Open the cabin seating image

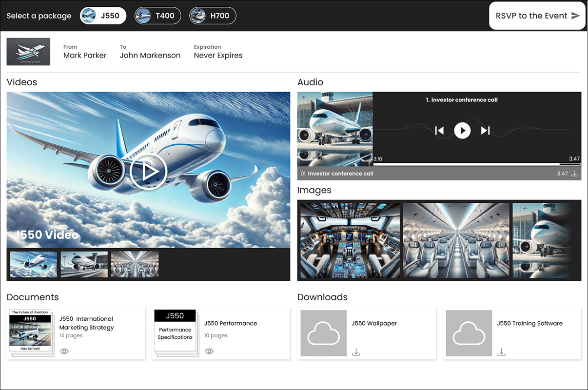456,240
